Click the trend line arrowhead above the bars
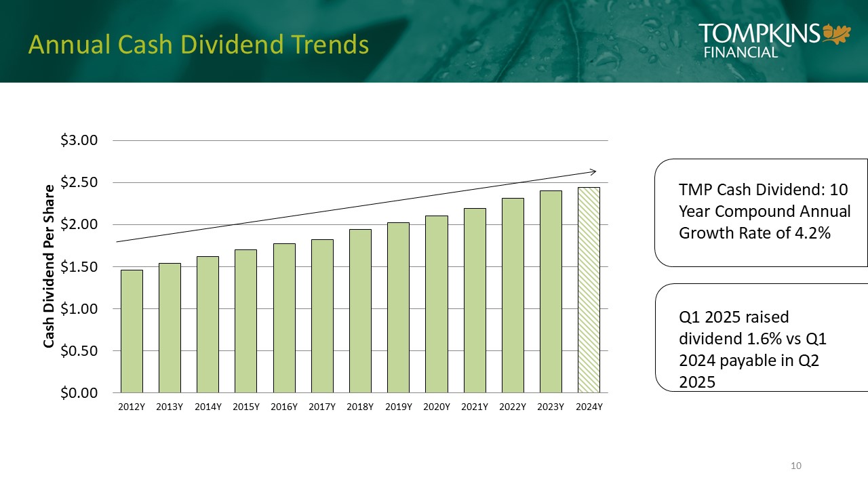The height and width of the screenshot is (488, 868). click(x=592, y=171)
